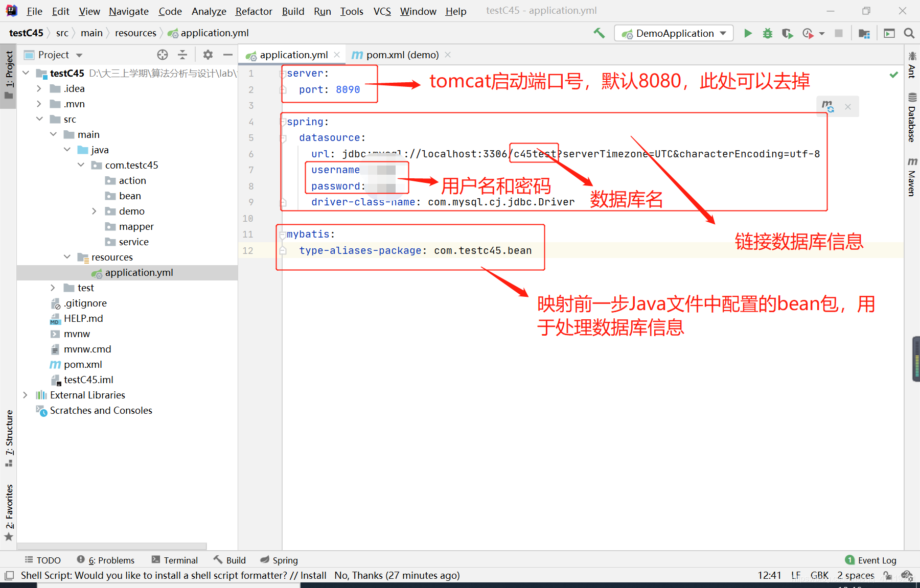Open the Terminal tool window

coord(174,560)
